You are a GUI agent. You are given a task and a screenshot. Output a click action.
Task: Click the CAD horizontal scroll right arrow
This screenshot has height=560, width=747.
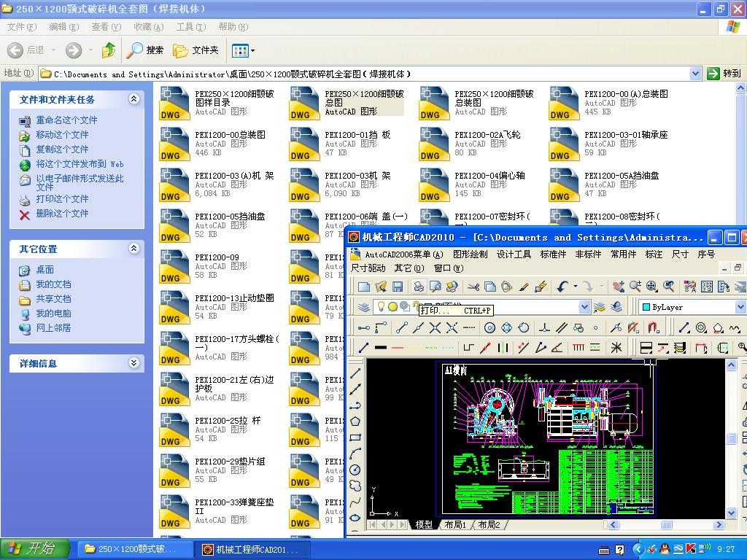pos(719,525)
